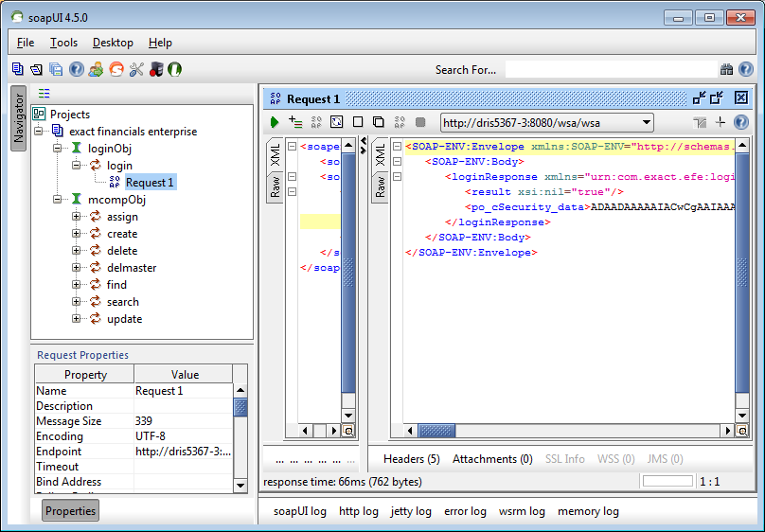765x532 pixels.
Task: Click the response horizontal scrollbar thumb
Action: pos(436,431)
